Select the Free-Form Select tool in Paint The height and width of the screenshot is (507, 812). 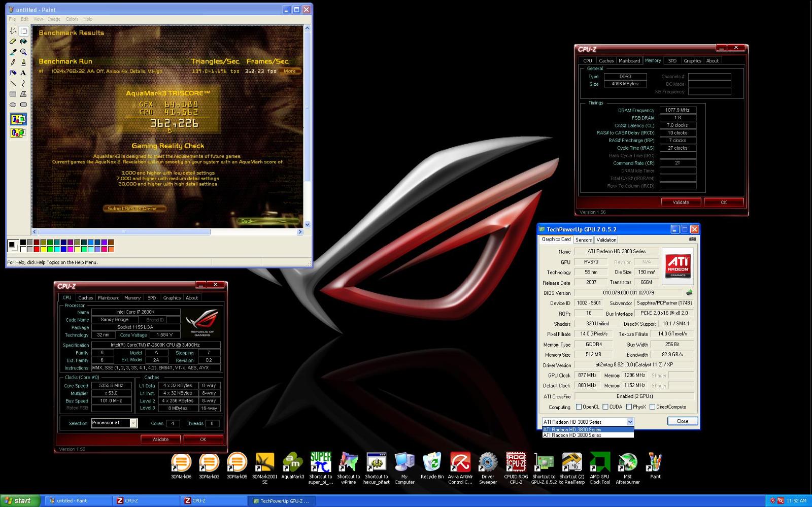(13, 31)
